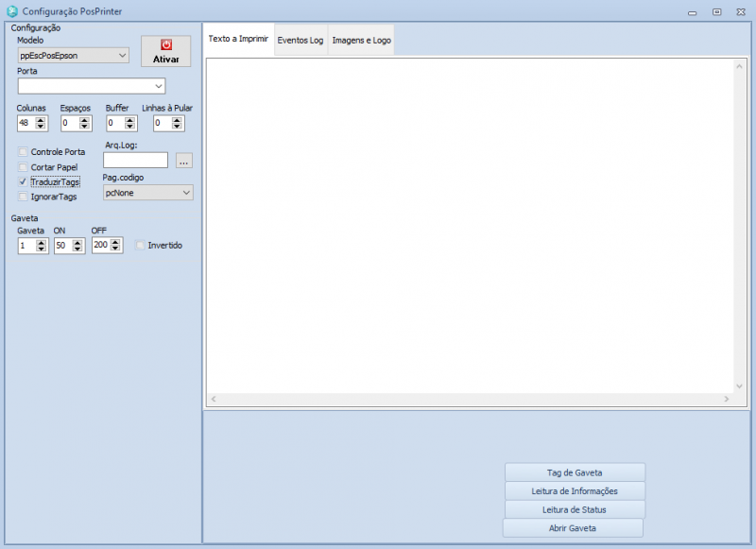756x549 pixels.
Task: Enable the Controle Porta checkbox
Action: pyautogui.click(x=23, y=152)
